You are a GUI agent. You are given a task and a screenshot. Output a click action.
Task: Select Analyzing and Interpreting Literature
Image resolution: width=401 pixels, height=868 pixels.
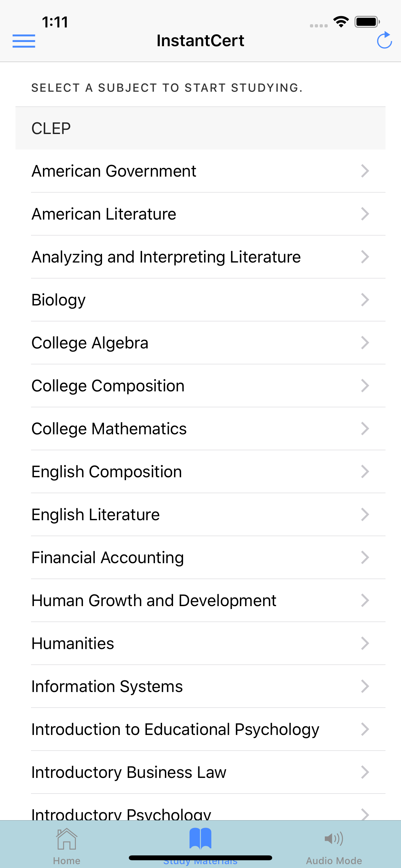(166, 257)
